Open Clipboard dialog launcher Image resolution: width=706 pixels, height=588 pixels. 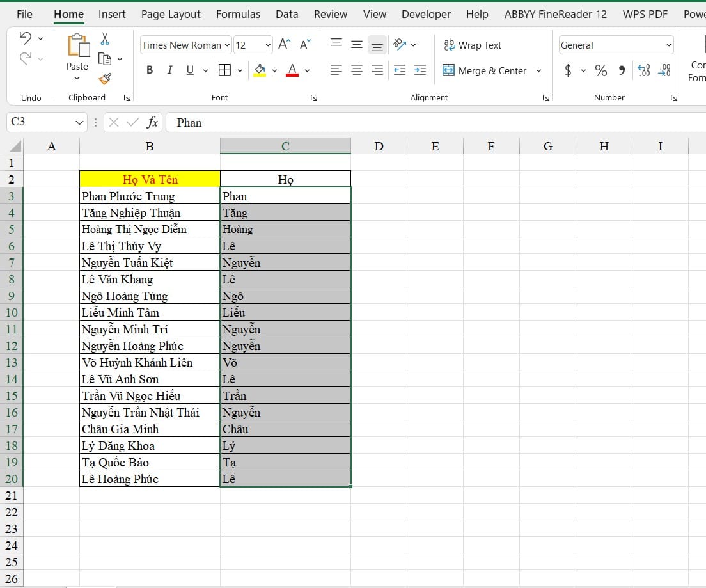pos(127,98)
